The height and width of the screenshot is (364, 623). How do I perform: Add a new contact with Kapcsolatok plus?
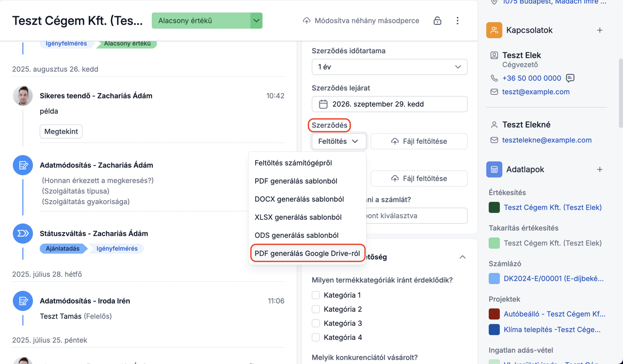tap(599, 30)
